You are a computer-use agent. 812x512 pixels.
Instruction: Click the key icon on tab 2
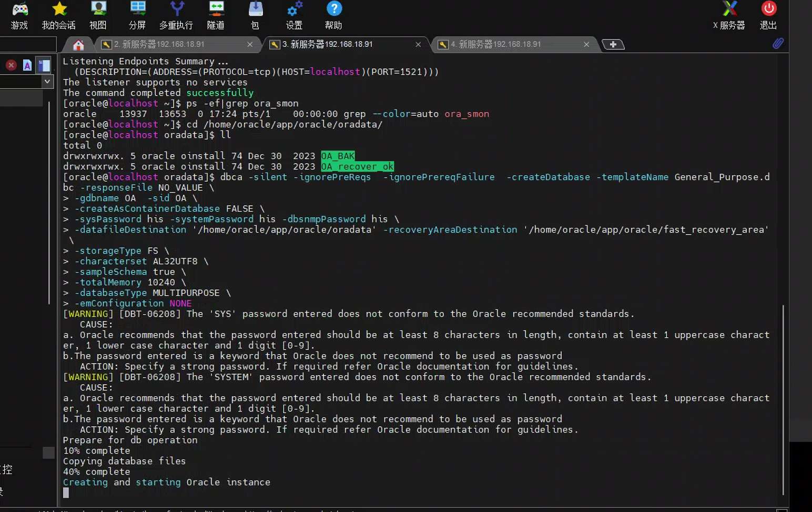(x=106, y=45)
